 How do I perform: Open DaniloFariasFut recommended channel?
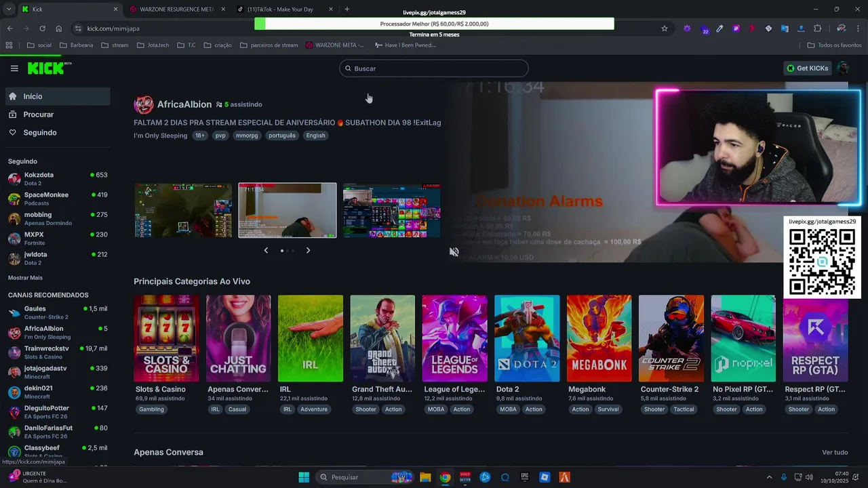click(58, 432)
